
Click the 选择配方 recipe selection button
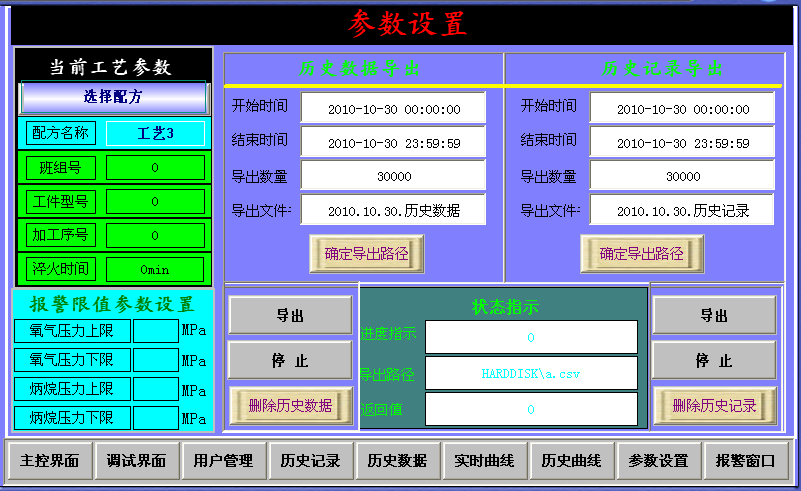coord(113,97)
